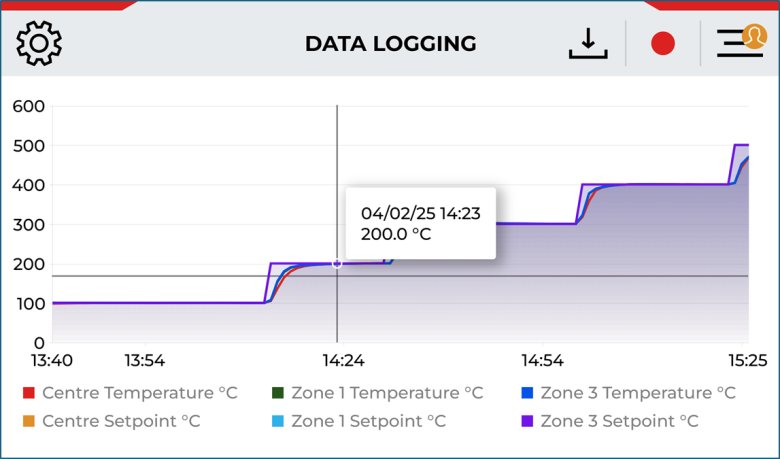
Task: Show or hide Zone 1 Setpoint °C label
Action: (369, 421)
